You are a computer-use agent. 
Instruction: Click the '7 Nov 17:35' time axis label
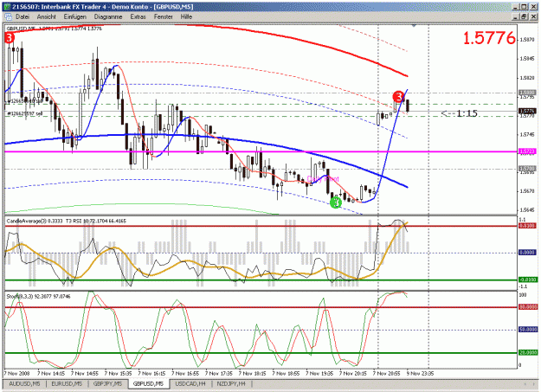click(219, 373)
